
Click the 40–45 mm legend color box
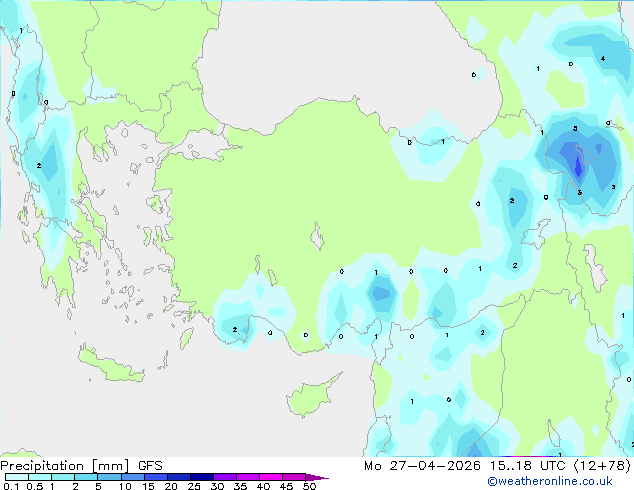(271, 477)
